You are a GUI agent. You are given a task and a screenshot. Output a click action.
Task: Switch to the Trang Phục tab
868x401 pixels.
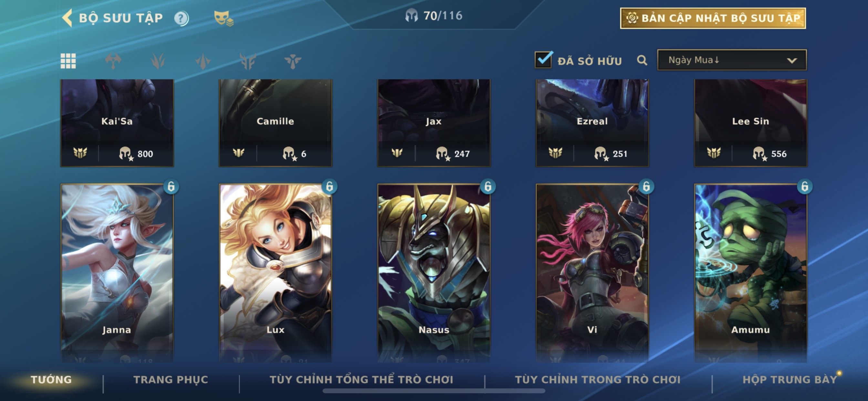click(x=171, y=379)
